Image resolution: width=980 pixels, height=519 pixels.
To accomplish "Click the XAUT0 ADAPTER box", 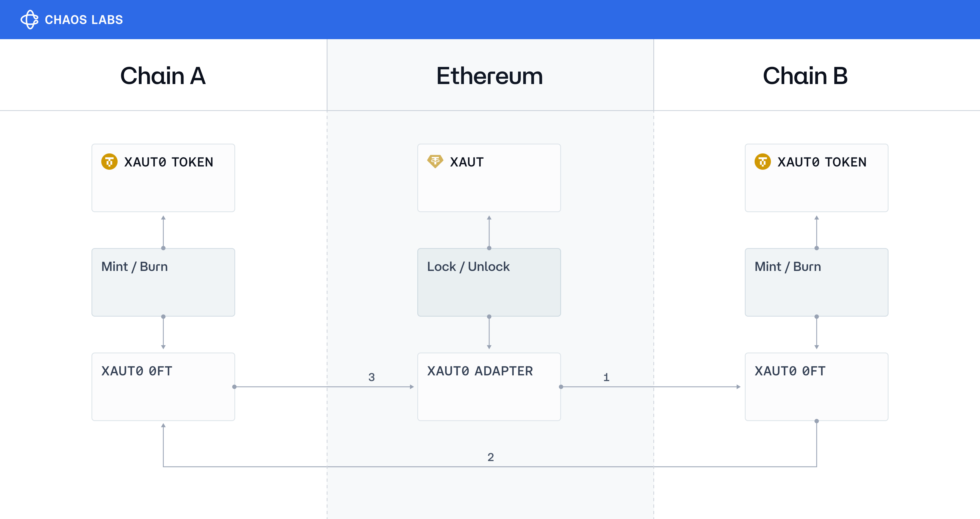I will (x=489, y=387).
